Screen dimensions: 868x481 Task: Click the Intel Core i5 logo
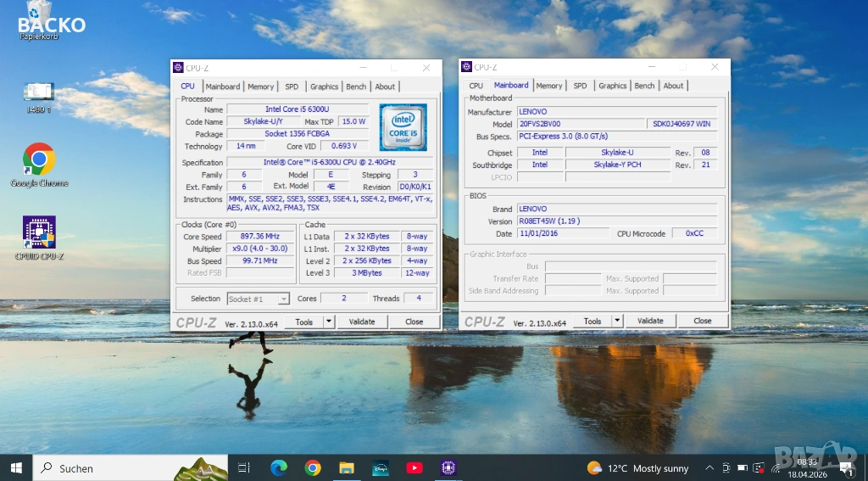coord(403,127)
